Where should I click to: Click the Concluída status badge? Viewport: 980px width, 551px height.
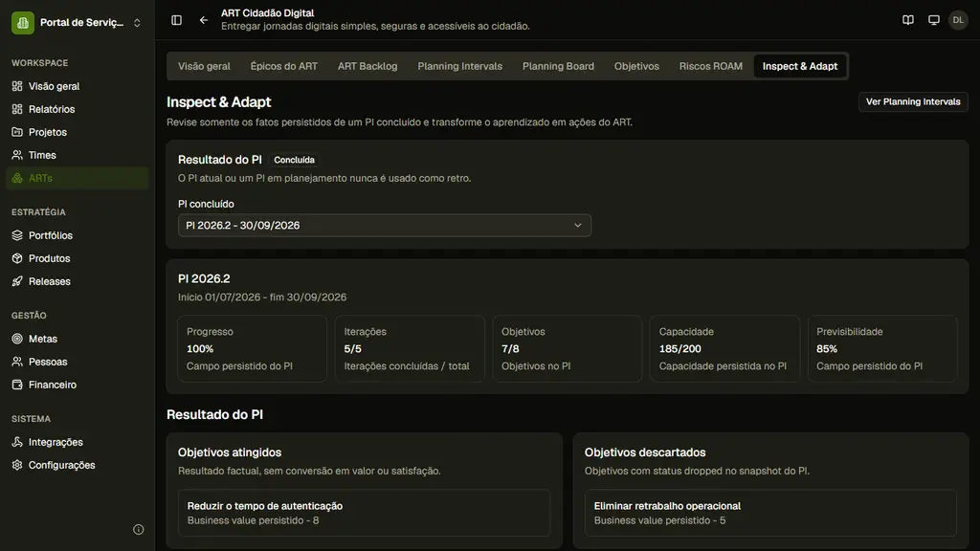click(x=294, y=160)
